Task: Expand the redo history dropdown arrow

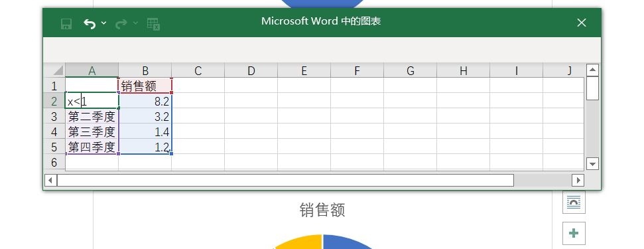Action: pyautogui.click(x=135, y=23)
